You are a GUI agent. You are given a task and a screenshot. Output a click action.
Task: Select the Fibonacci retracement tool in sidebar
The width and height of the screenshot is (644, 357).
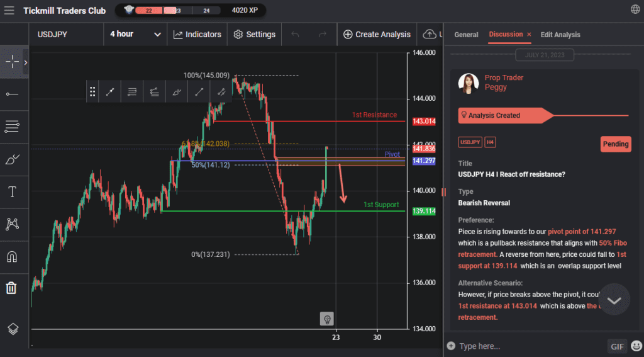(x=12, y=127)
